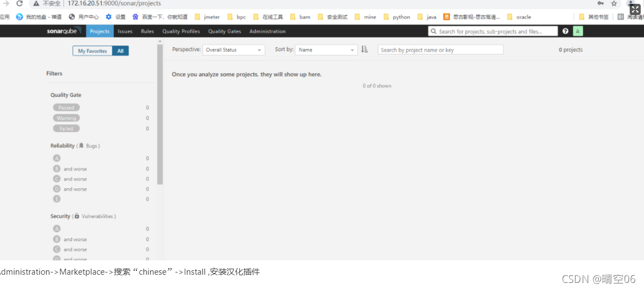Open the bpc bookmark folder
The image size is (644, 289).
coord(236,17)
